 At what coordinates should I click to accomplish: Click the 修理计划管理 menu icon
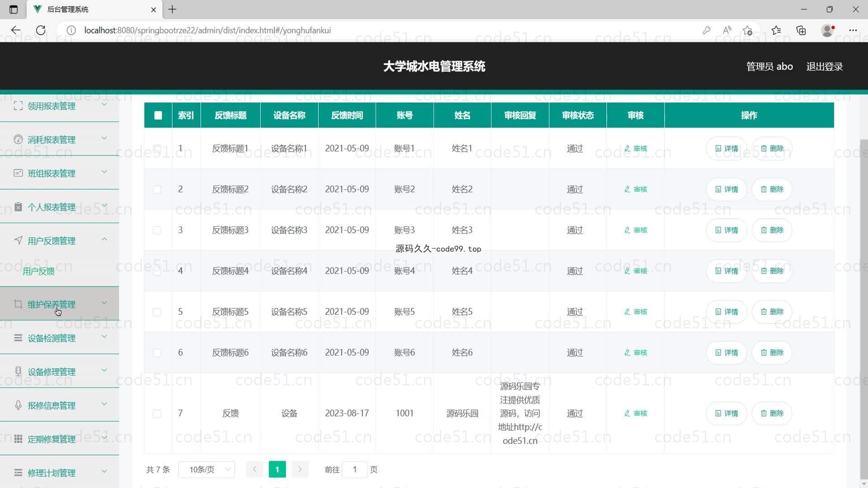18,473
